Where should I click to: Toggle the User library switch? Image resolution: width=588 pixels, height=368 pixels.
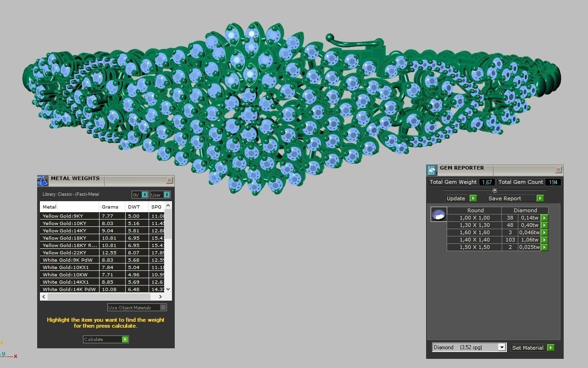point(166,195)
